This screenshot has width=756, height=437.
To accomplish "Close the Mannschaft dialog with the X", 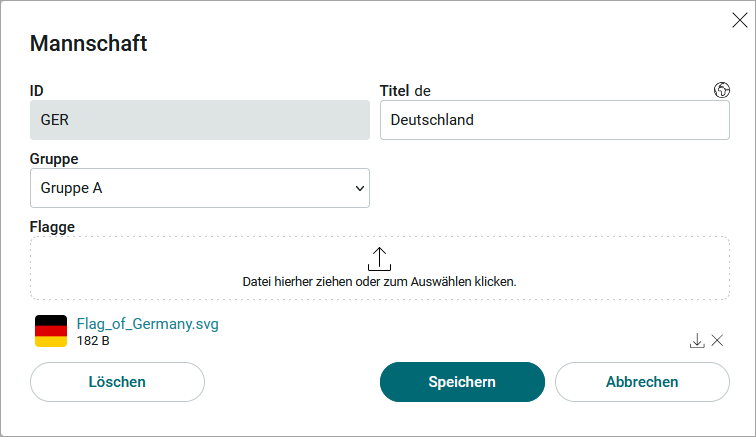I will [740, 20].
